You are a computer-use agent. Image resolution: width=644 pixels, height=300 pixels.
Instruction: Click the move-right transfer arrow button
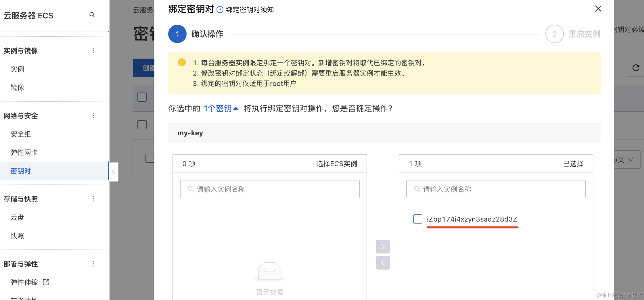383,247
